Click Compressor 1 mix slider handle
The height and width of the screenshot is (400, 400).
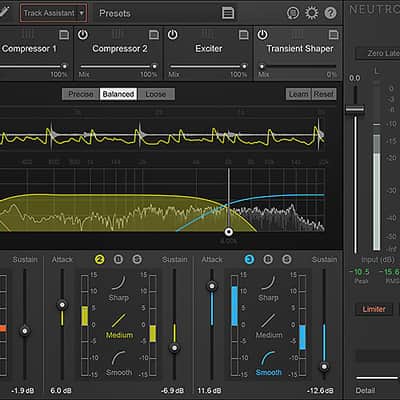point(64,66)
